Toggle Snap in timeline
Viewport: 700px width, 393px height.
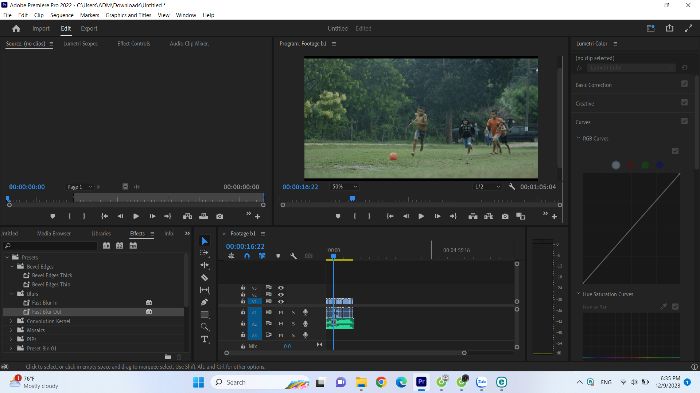click(247, 256)
